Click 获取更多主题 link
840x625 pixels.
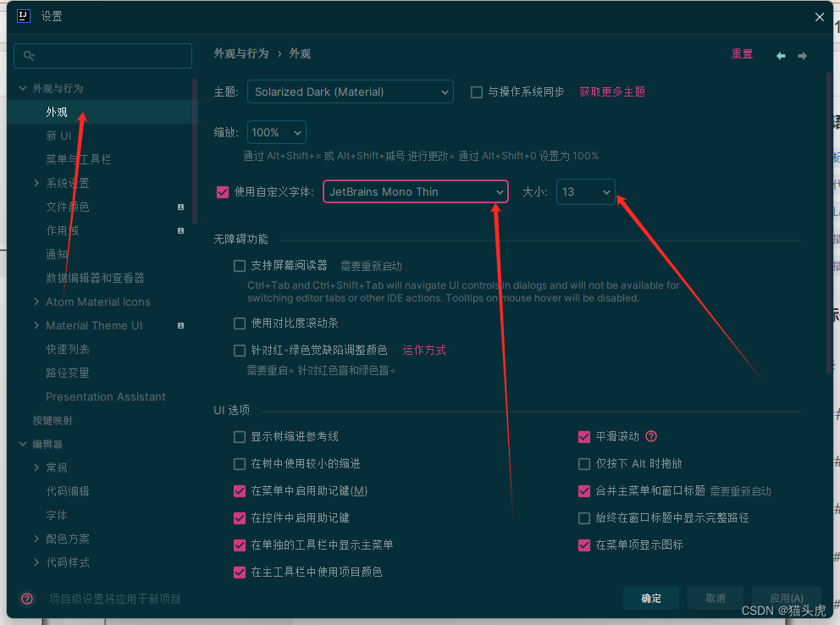tap(611, 91)
